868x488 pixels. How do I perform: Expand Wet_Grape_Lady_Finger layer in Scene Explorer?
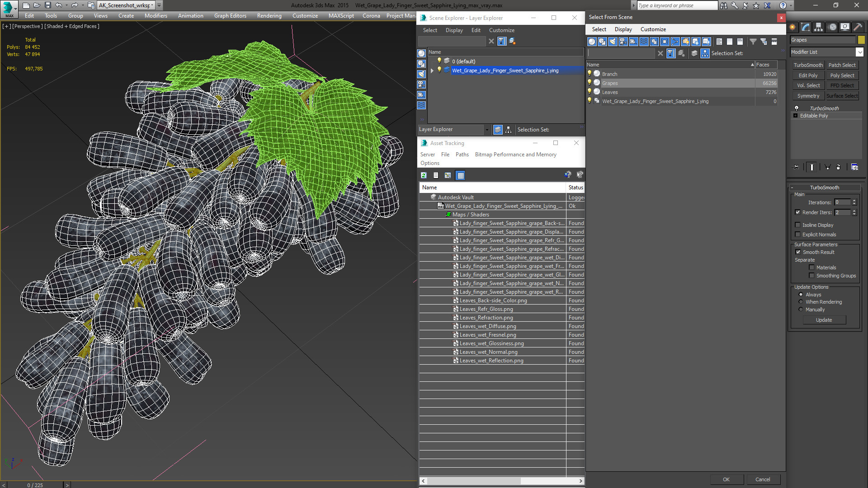432,70
